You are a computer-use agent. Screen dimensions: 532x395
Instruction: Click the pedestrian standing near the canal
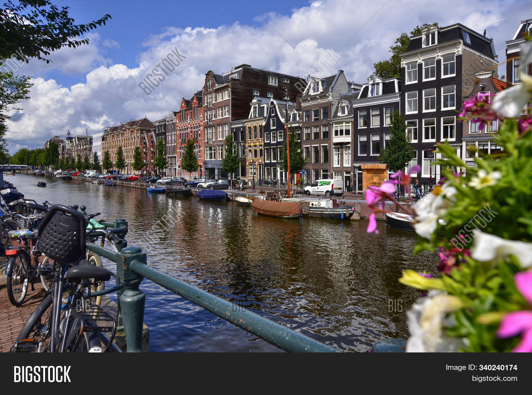pyautogui.click(x=417, y=188)
